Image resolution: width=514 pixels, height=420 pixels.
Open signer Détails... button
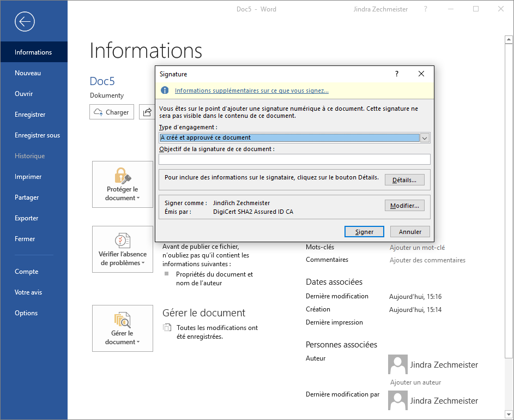coord(404,180)
